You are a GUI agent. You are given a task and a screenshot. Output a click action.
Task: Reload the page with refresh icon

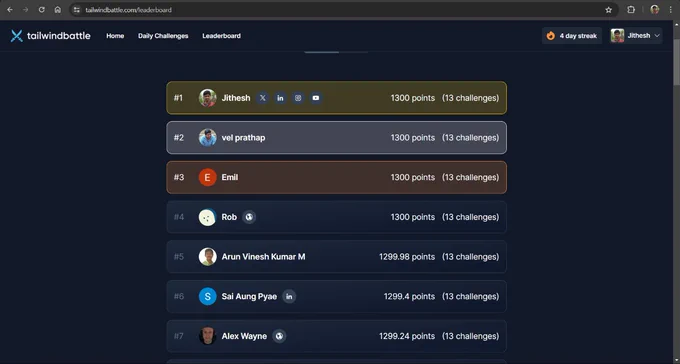click(42, 10)
